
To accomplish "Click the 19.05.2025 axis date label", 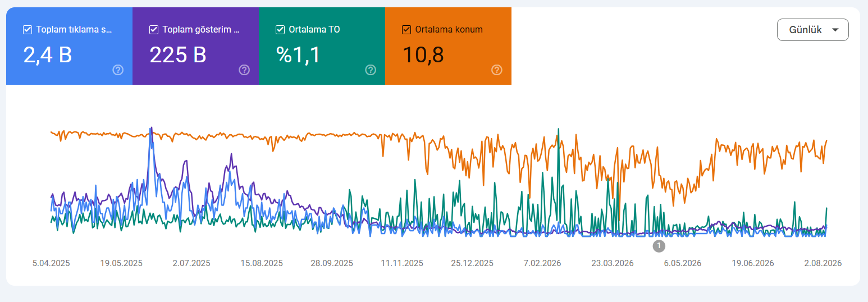I will pyautogui.click(x=121, y=263).
